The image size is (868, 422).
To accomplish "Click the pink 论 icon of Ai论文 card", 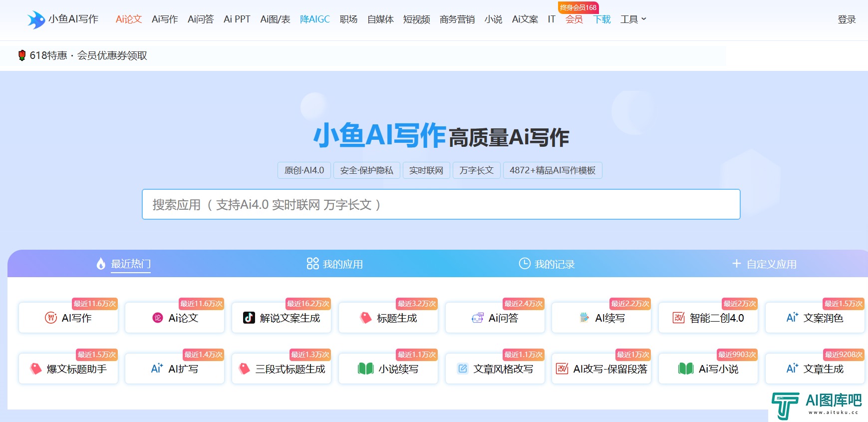I will click(158, 318).
